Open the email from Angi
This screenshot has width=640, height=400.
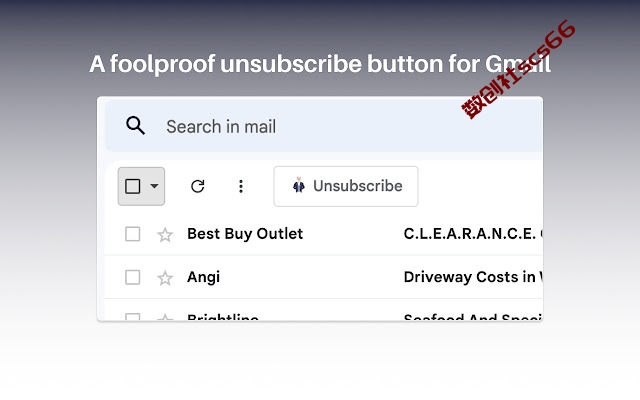click(203, 277)
